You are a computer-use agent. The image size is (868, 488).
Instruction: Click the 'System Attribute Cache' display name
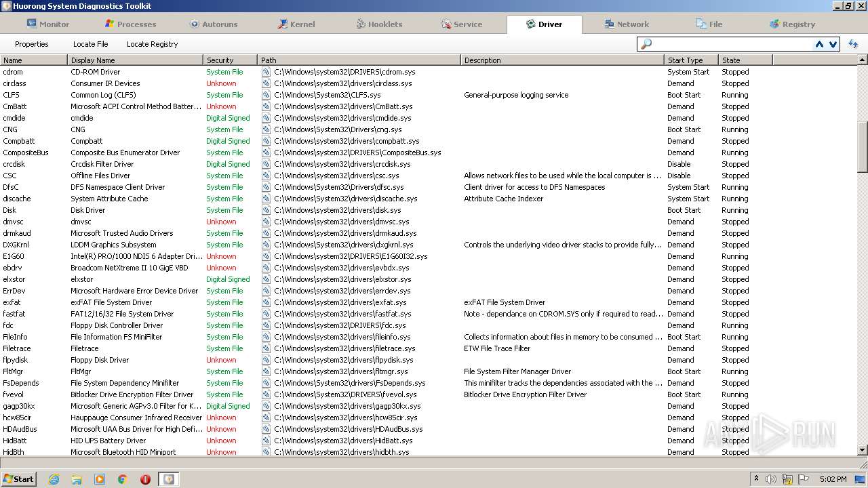point(109,199)
